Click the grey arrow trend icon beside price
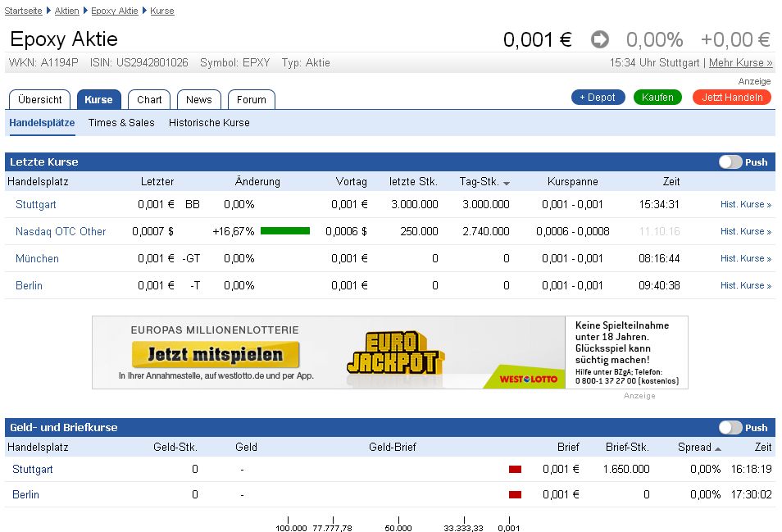The height and width of the screenshot is (532, 782). [x=599, y=39]
